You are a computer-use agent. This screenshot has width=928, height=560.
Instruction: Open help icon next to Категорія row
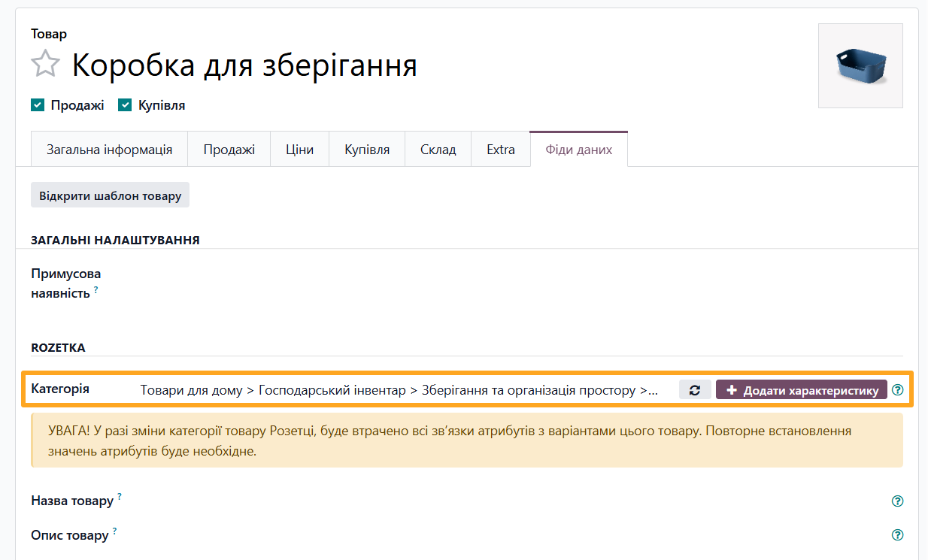pyautogui.click(x=896, y=390)
